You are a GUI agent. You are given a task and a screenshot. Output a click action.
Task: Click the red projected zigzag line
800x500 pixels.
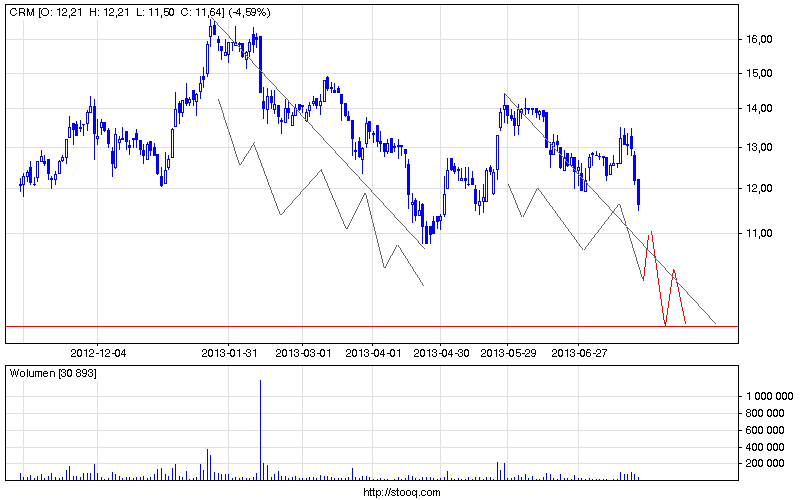[x=664, y=278]
